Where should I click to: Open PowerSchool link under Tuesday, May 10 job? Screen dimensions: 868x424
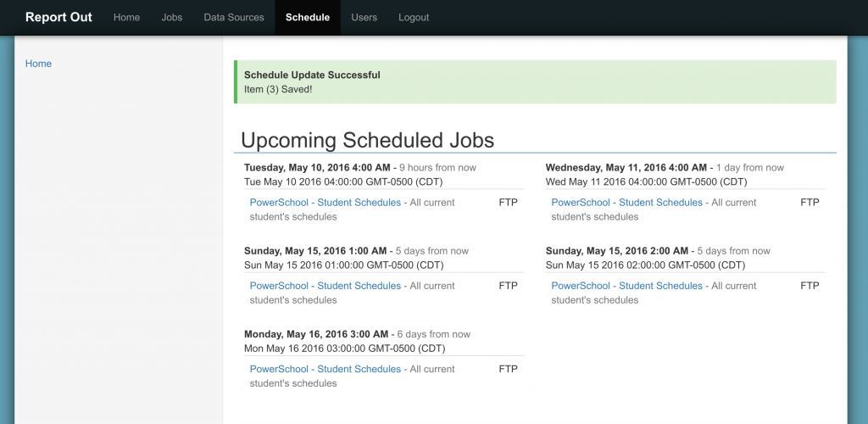pyautogui.click(x=325, y=203)
